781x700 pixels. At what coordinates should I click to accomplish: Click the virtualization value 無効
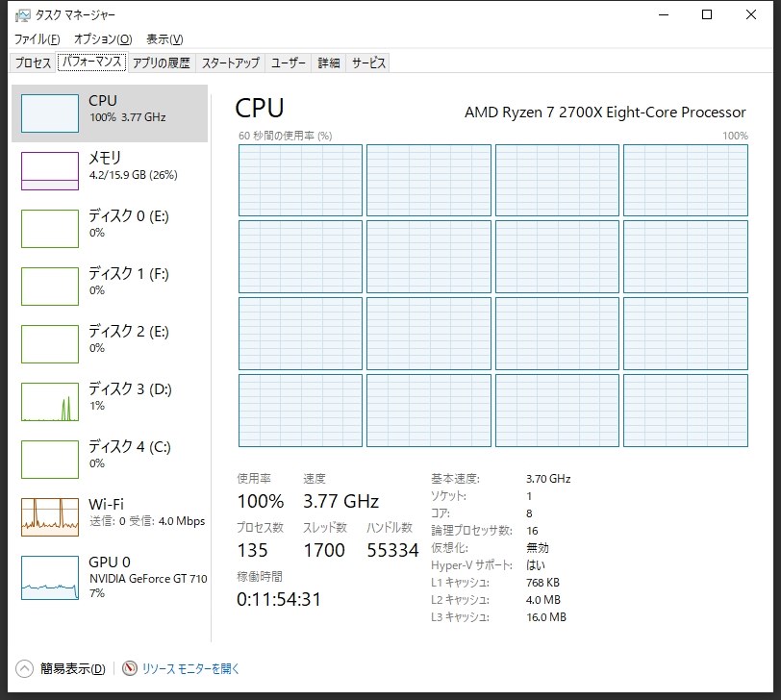coord(538,548)
